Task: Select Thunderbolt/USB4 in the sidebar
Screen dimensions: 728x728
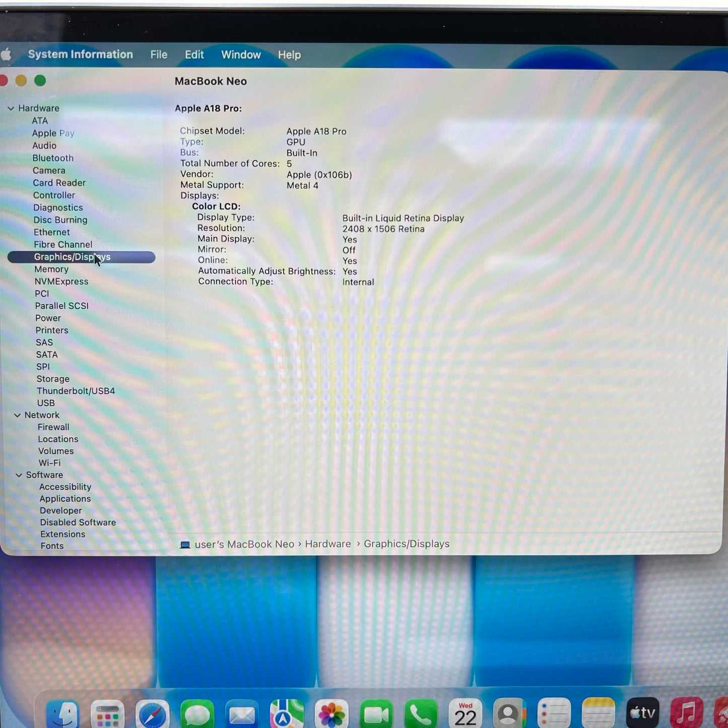Action: click(76, 391)
